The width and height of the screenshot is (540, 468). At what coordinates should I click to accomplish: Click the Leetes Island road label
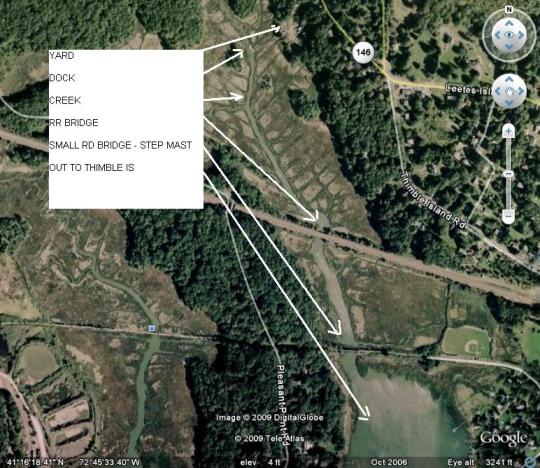[x=468, y=90]
